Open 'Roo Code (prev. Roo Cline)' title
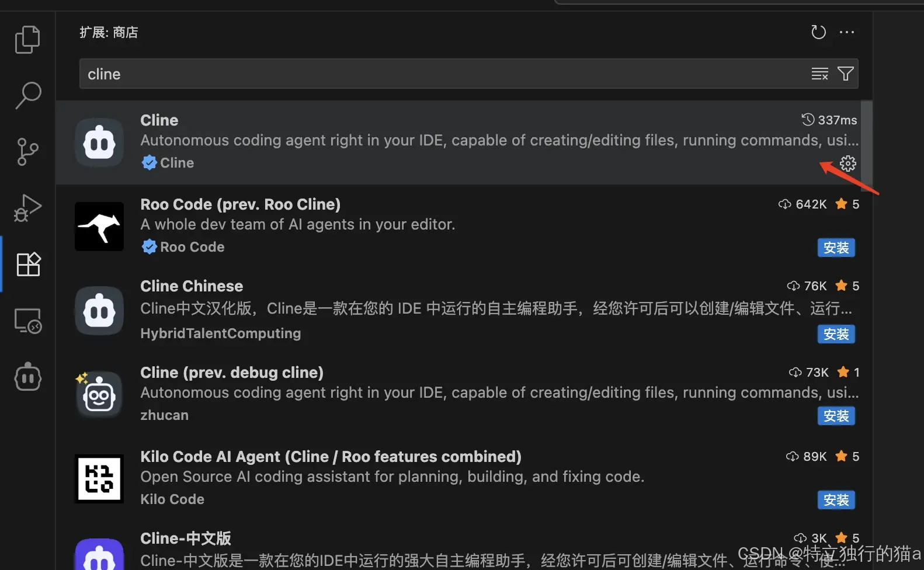Image resolution: width=924 pixels, height=570 pixels. 241,204
